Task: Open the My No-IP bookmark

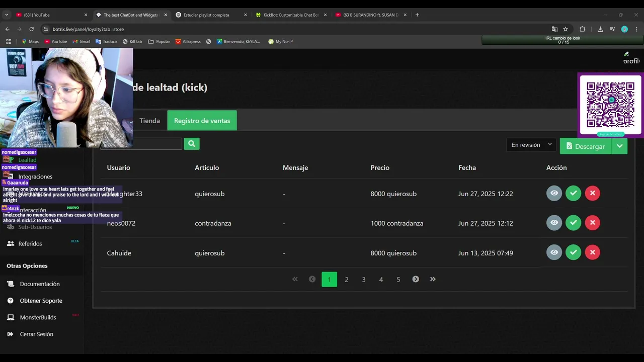Action: coord(280,41)
